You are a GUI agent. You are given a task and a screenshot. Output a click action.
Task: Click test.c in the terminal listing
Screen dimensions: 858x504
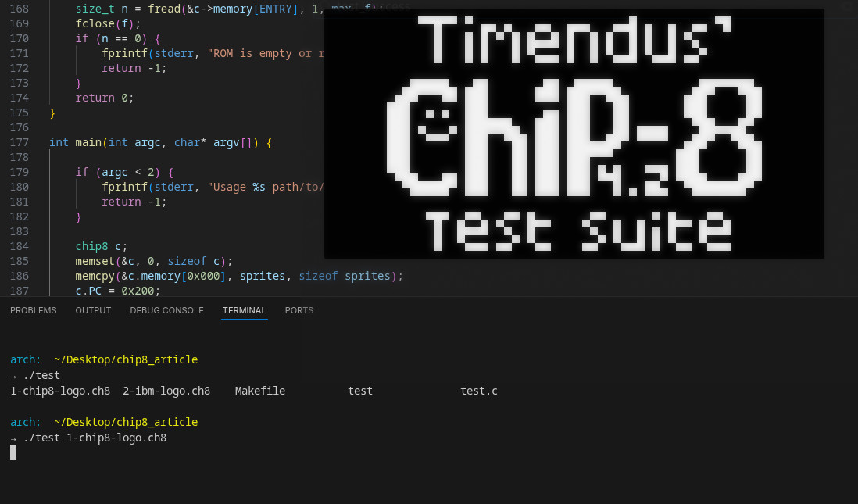[479, 391]
